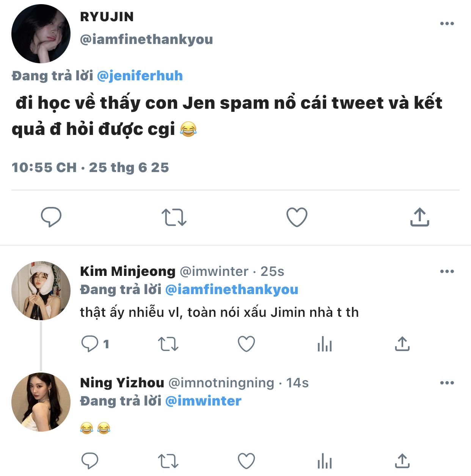The image size is (471, 476).
Task: Open the @jeniferhuh mention link
Action: click(x=140, y=76)
